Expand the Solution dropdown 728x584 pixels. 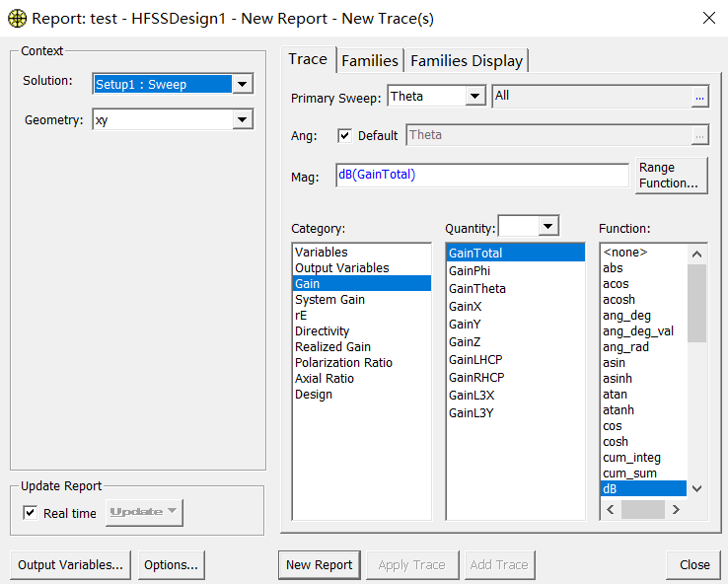pos(243,84)
